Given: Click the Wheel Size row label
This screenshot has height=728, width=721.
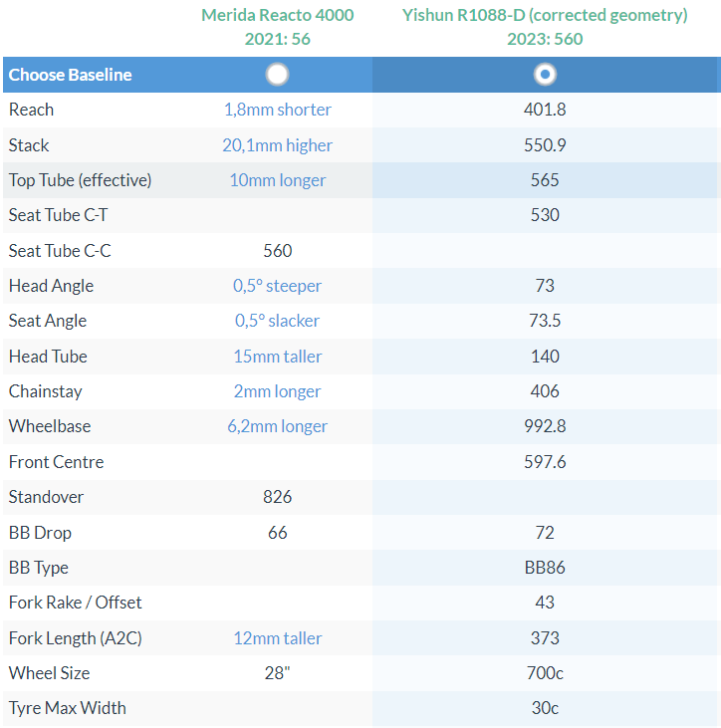Looking at the screenshot, I should [49, 673].
